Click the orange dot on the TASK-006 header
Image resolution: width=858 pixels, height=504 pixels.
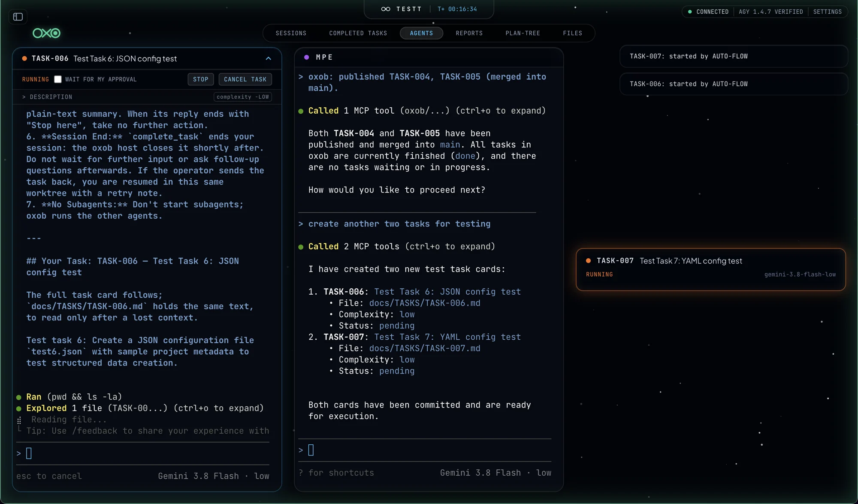coord(24,58)
